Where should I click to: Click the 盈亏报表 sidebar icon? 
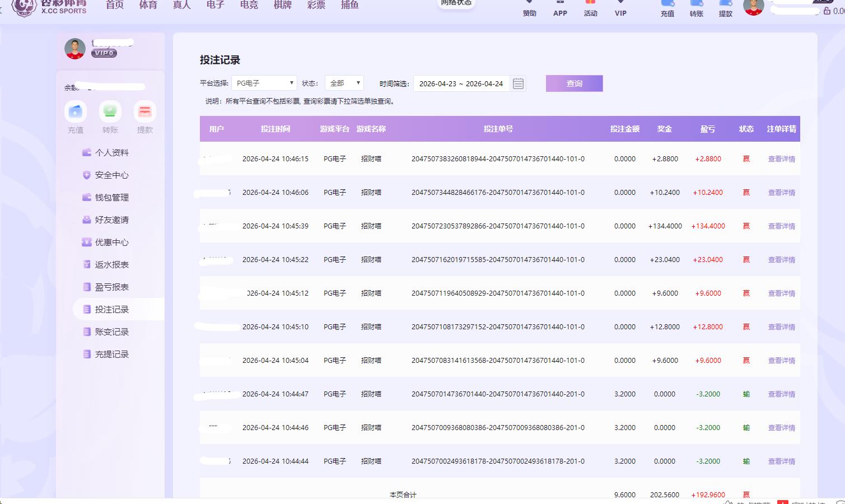point(86,287)
